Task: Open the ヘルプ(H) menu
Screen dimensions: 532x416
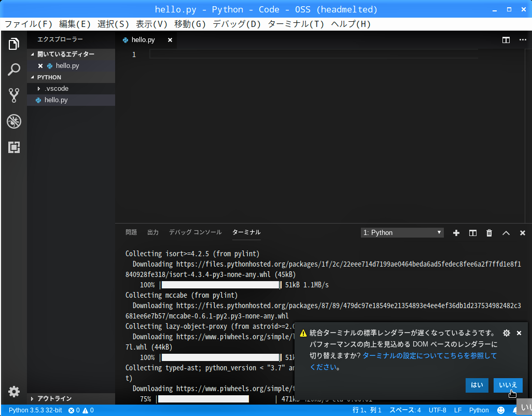Action: coord(351,24)
